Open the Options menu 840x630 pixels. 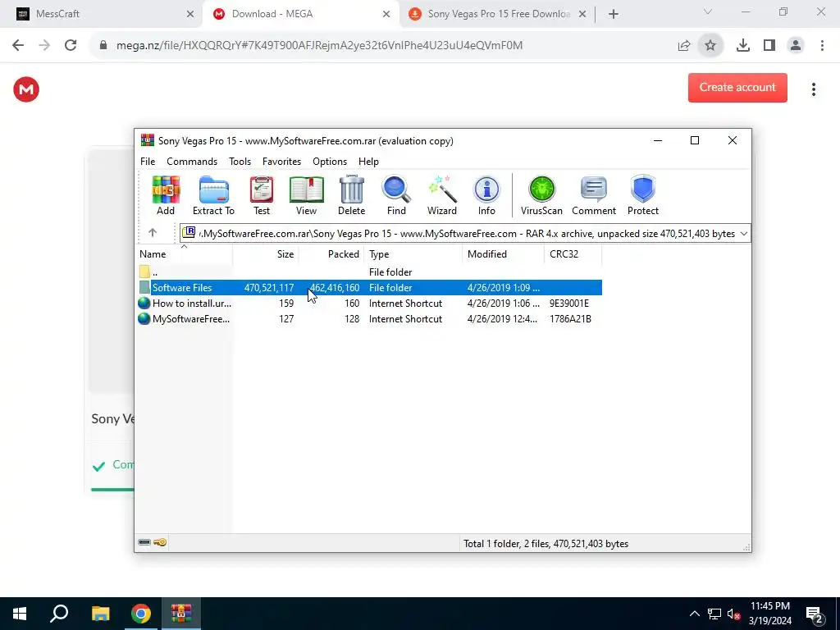pyautogui.click(x=330, y=162)
